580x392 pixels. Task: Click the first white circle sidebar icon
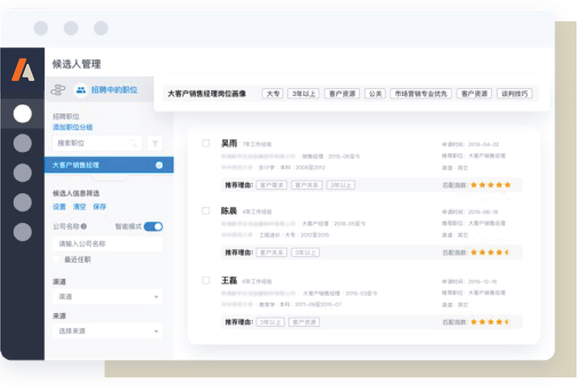pos(23,114)
